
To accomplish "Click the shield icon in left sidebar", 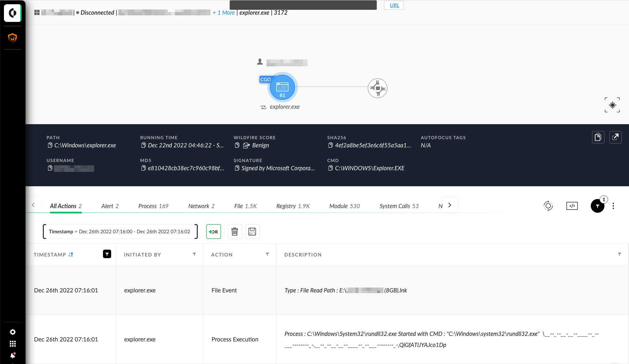I will coord(12,38).
